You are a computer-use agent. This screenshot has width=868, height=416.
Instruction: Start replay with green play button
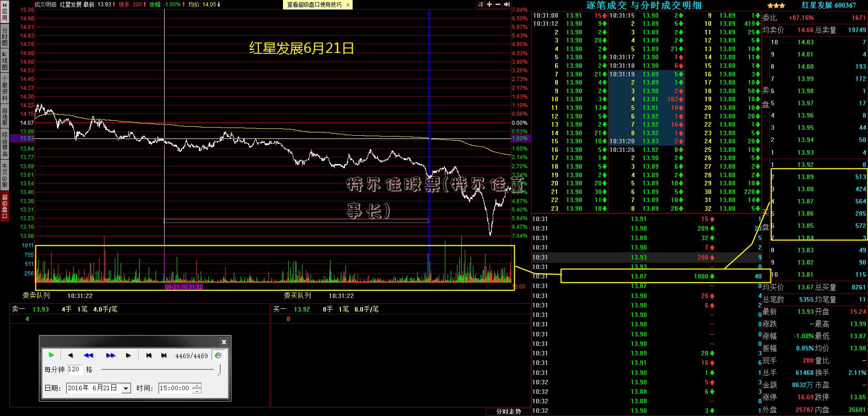pos(51,355)
